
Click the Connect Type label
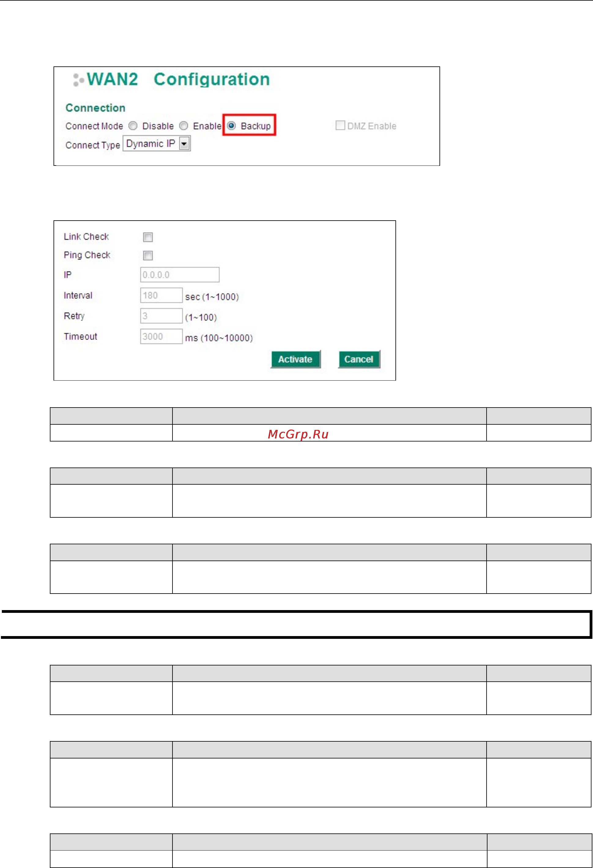coord(93,145)
